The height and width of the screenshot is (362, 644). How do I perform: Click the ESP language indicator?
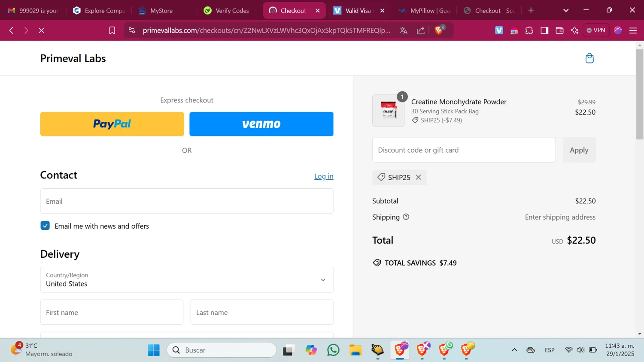[x=550, y=350]
